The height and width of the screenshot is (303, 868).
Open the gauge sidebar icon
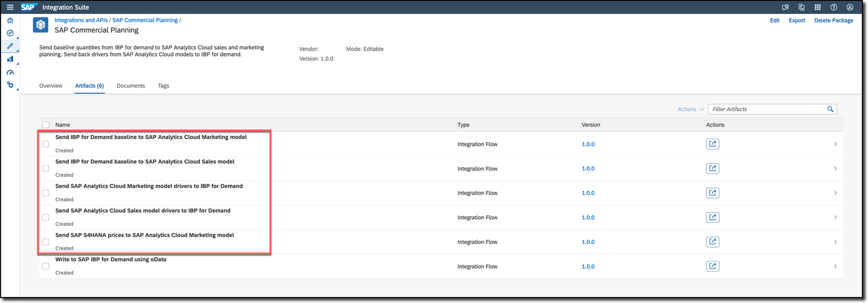coord(10,72)
